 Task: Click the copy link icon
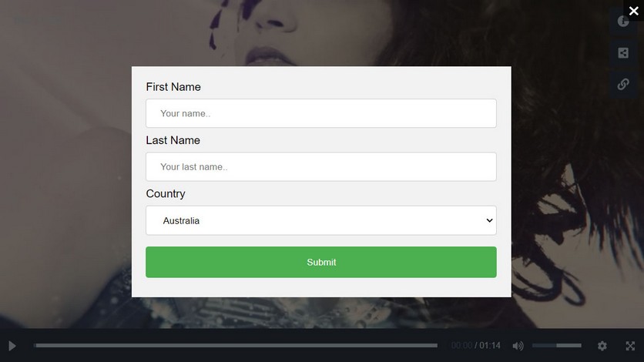click(x=623, y=84)
